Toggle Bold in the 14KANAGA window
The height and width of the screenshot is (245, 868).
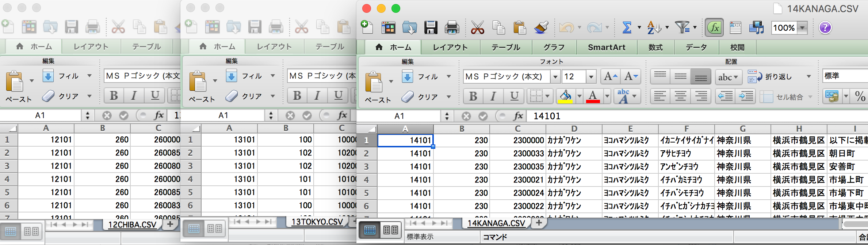473,97
